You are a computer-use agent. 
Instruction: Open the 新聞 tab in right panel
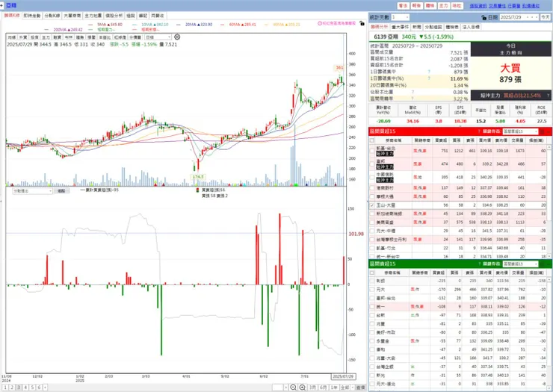click(x=416, y=27)
